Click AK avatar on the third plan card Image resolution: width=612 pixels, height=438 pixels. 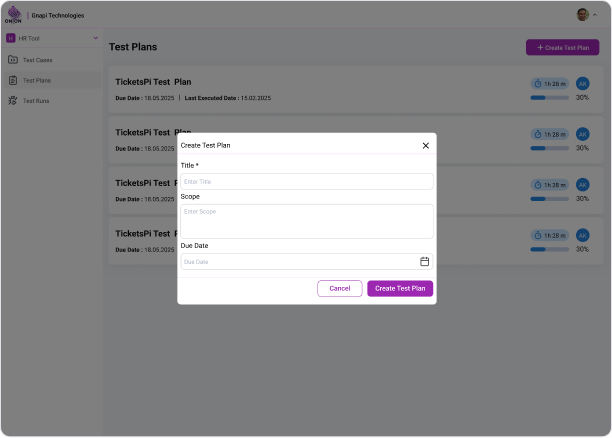582,185
